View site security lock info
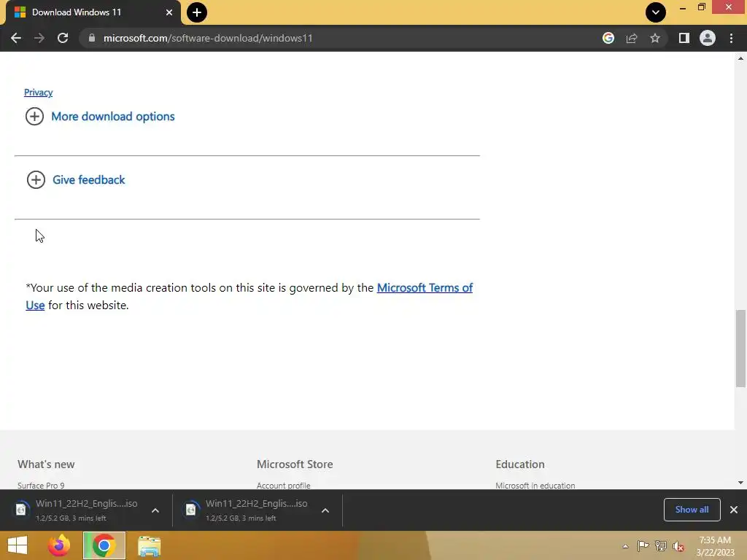This screenshot has width=747, height=560. tap(91, 38)
